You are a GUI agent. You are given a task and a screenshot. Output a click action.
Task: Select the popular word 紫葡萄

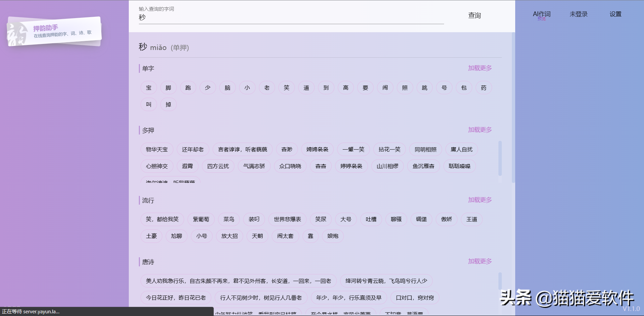coord(201,219)
